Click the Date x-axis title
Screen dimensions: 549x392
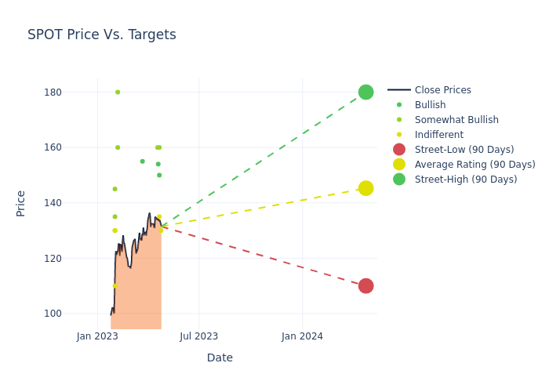(x=220, y=358)
